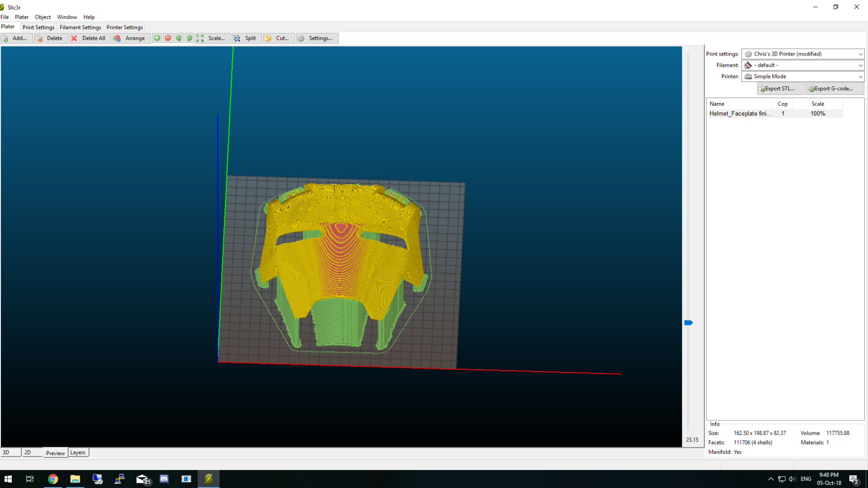
Task: Switch to the Layers view
Action: pos(78,452)
